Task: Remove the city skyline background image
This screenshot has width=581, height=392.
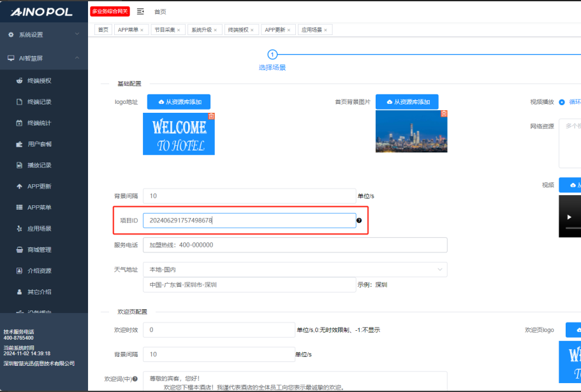Action: tap(444, 113)
